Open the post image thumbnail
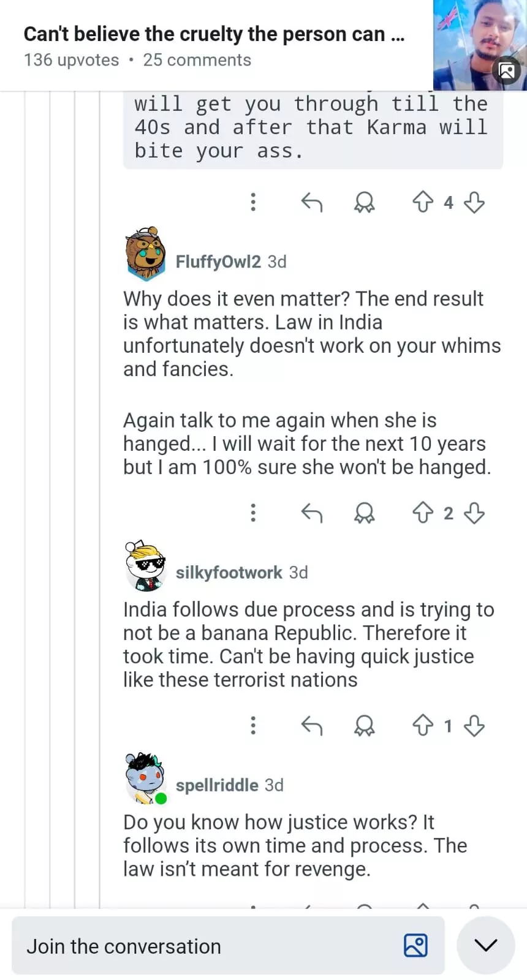This screenshot has height=980, width=527. point(479,46)
